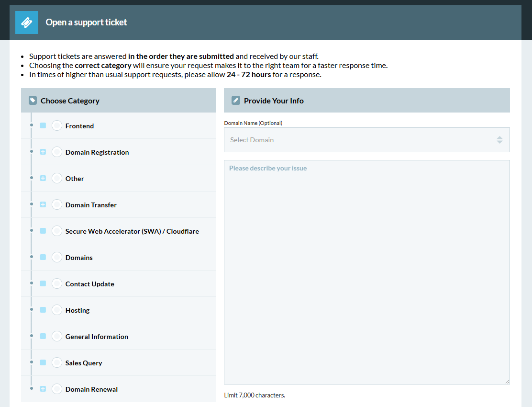The width and height of the screenshot is (532, 407).
Task: Click the Secure Web Accelerator / Cloudflare label
Action: [132, 231]
